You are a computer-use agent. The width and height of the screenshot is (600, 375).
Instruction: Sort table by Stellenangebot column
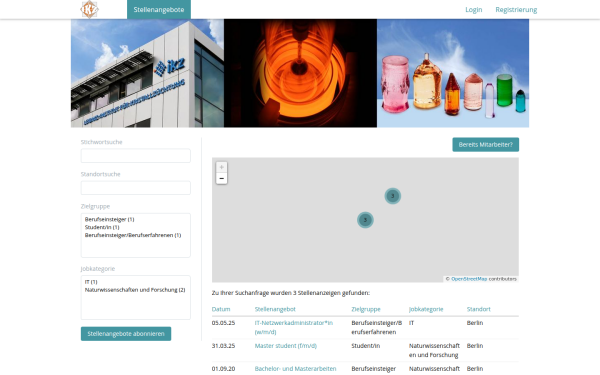coord(275,309)
